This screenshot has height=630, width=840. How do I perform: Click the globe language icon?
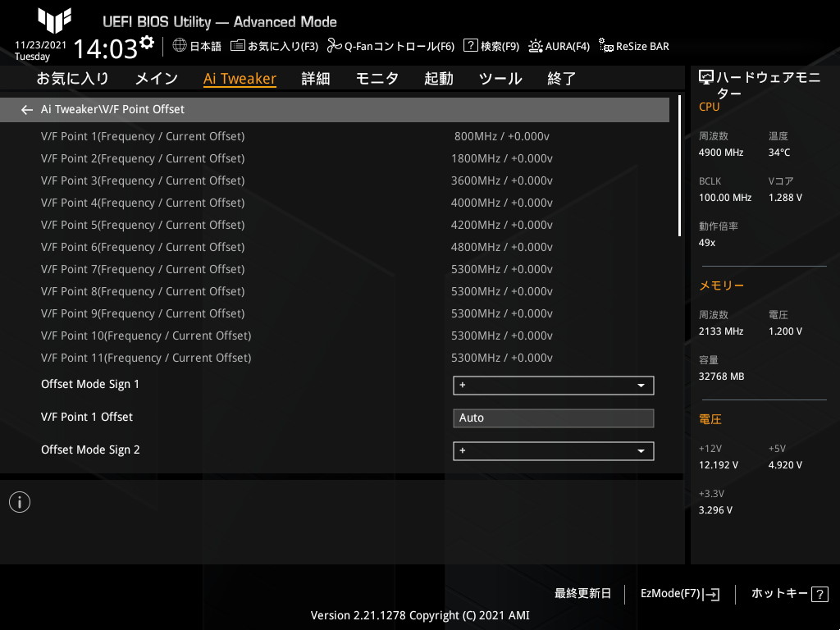coord(180,46)
